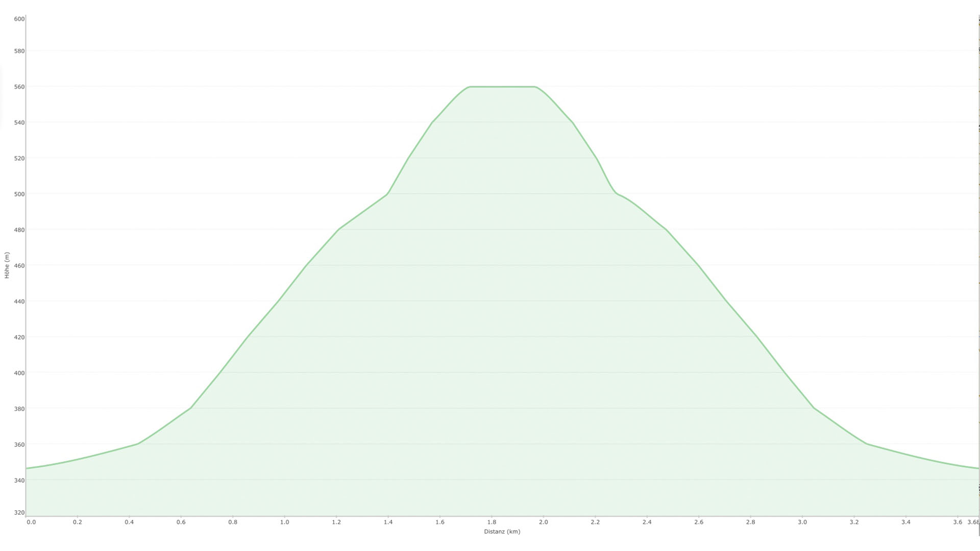Click the 3.68 end label on distance axis
980x551 pixels.
(x=973, y=522)
